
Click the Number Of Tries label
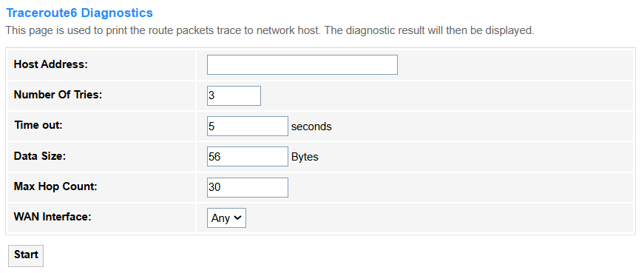(x=58, y=95)
